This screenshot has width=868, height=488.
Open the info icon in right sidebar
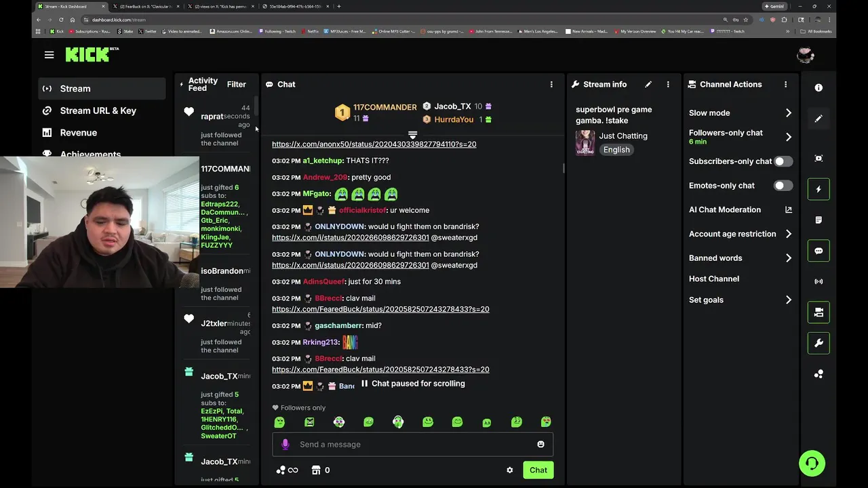(818, 88)
